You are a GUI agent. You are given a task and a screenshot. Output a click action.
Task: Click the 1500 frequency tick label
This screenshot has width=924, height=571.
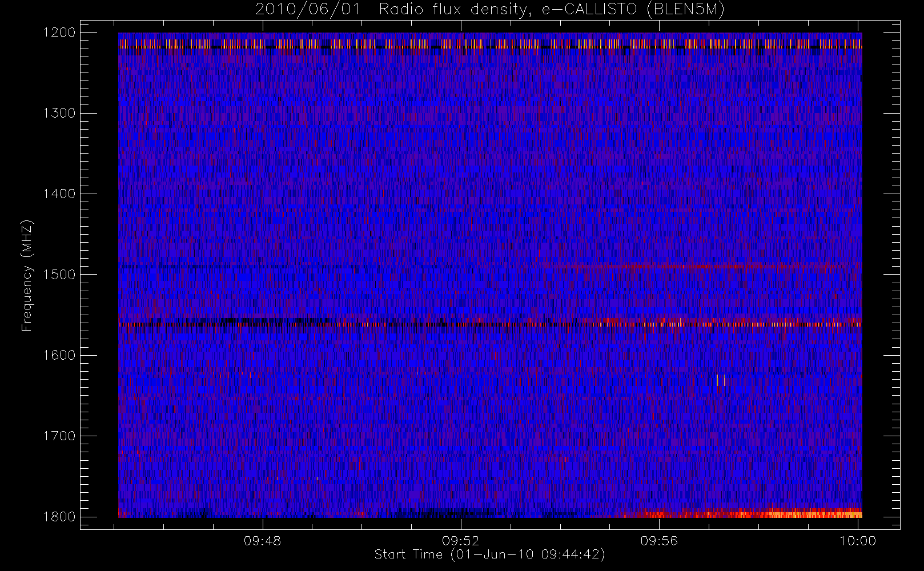click(59, 275)
